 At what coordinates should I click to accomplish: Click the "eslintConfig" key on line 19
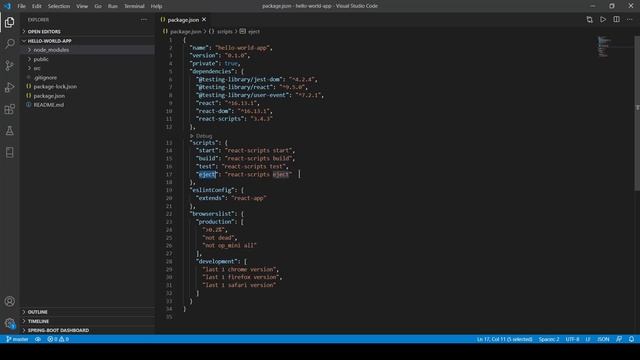(x=212, y=190)
